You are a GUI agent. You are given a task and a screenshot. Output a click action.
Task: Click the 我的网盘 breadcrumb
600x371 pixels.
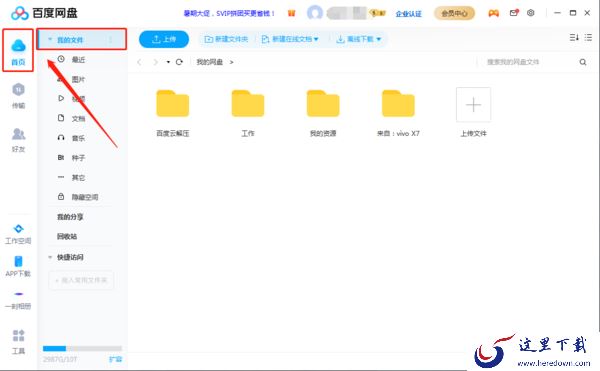(x=210, y=62)
